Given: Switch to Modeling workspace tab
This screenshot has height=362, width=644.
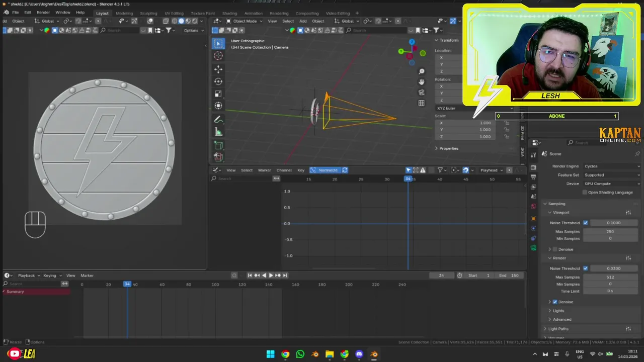Looking at the screenshot, I should (x=124, y=14).
